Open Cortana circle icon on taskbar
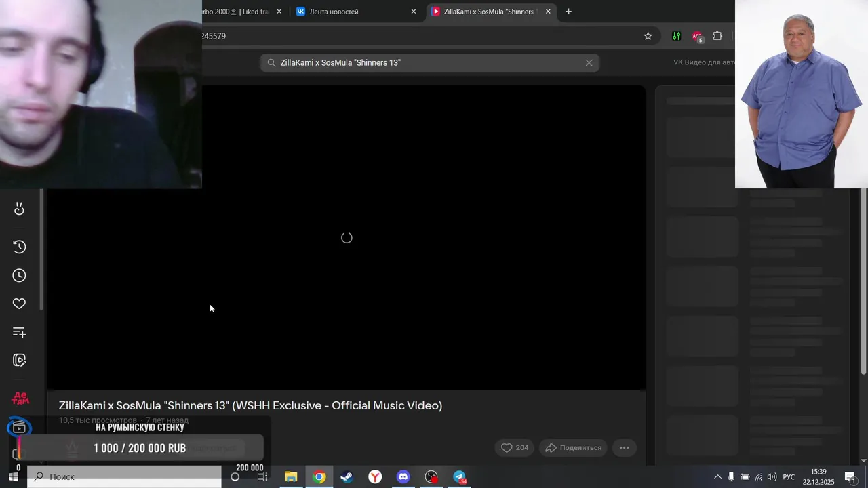 [235, 476]
